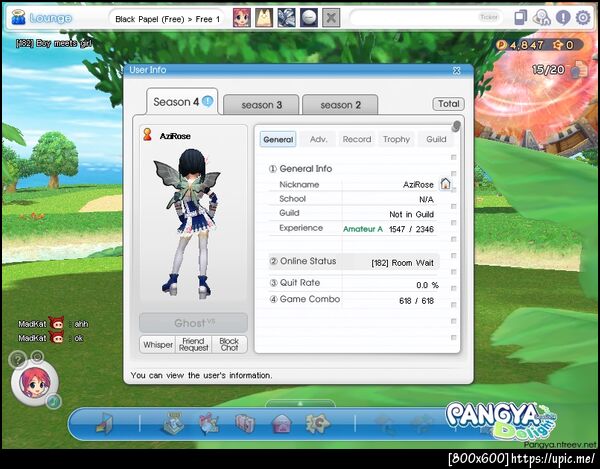Click the Not in Guild value
The image size is (600, 469).
pyautogui.click(x=411, y=214)
